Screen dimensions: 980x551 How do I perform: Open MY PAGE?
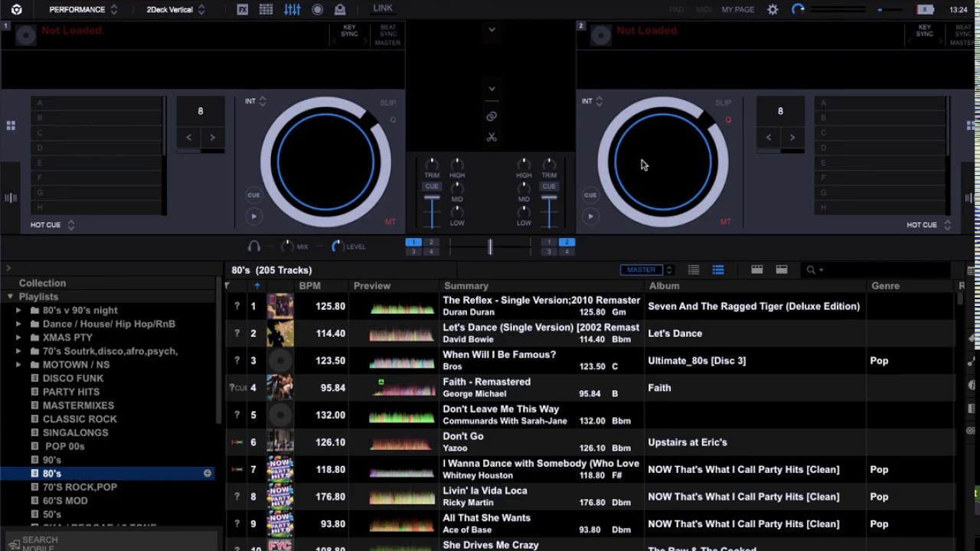[738, 9]
